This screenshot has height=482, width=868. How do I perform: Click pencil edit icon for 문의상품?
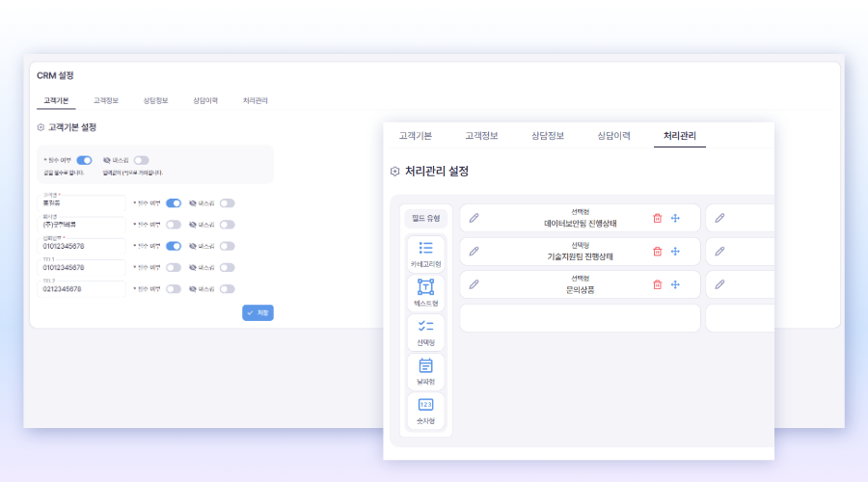pyautogui.click(x=474, y=284)
